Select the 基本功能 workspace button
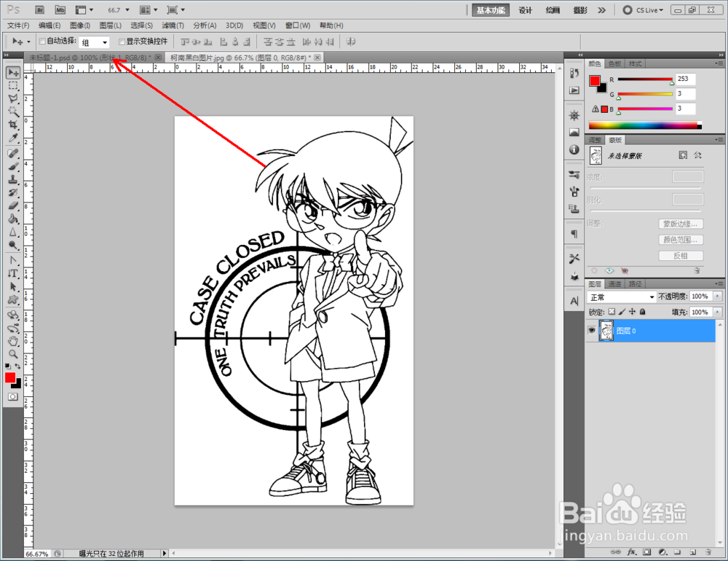 (491, 10)
